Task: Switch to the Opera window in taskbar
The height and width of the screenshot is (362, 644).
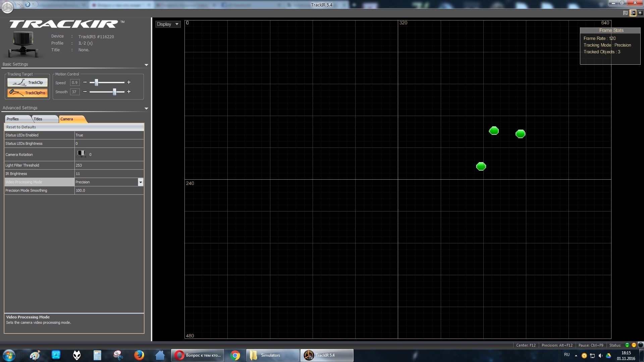Action: tap(198, 355)
